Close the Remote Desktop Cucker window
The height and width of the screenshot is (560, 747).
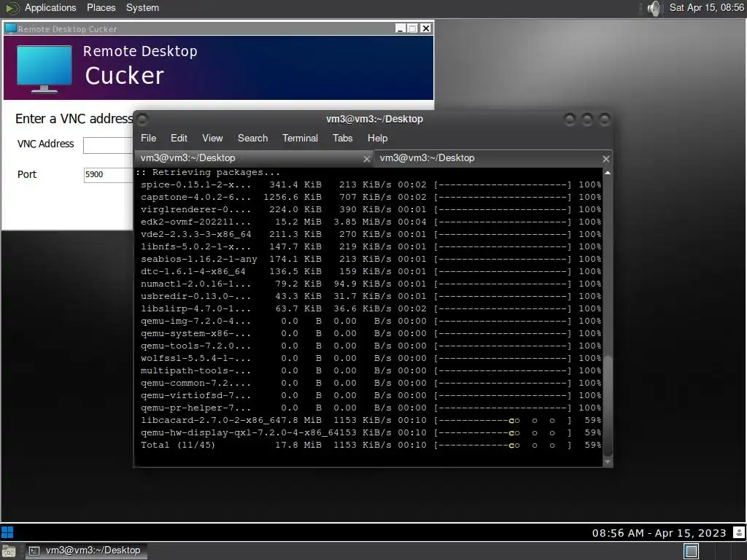pyautogui.click(x=426, y=28)
